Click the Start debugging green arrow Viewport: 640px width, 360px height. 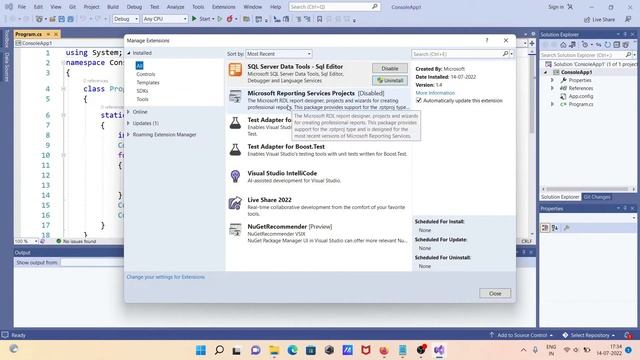pyautogui.click(x=194, y=19)
